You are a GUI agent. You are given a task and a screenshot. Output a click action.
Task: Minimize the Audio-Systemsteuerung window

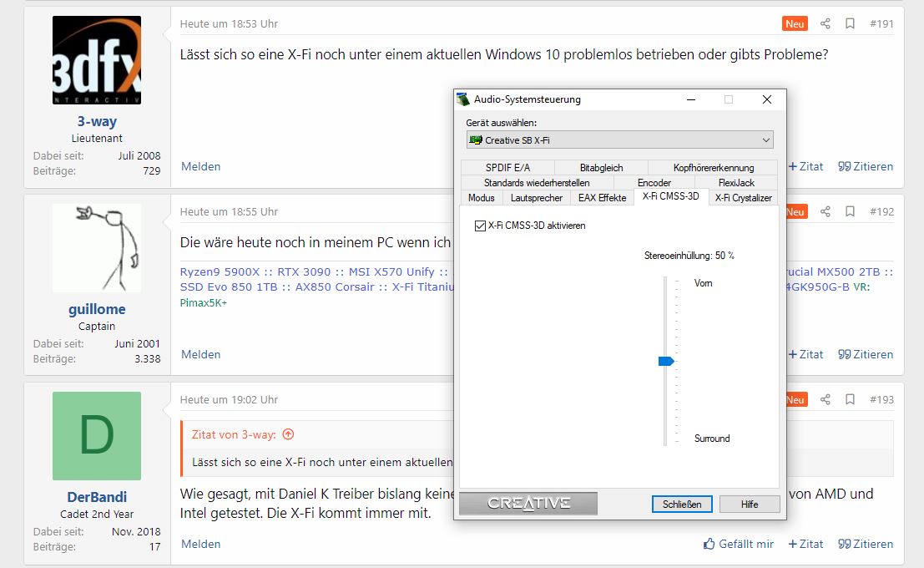click(x=691, y=99)
